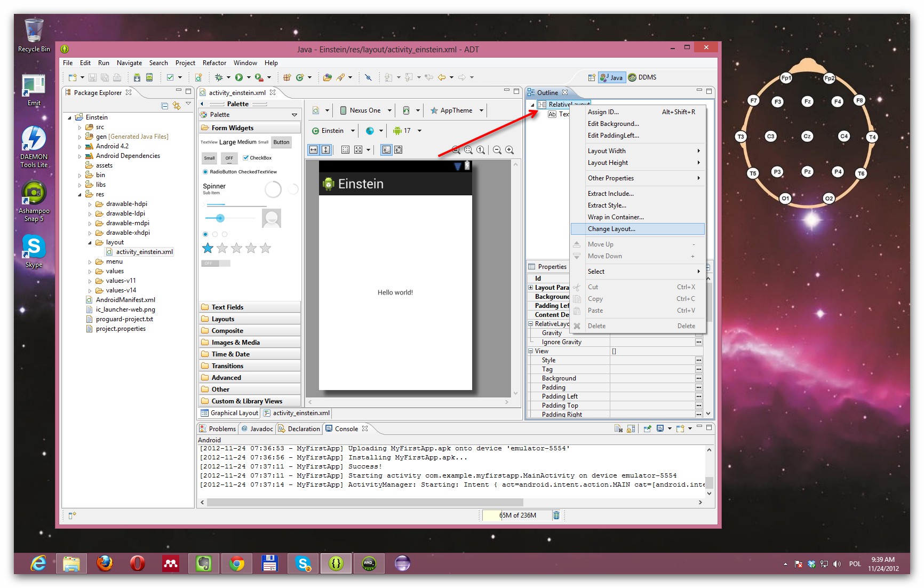Viewport: 924px width, 588px height.
Task: Click Link with Editor arrows icon
Action: point(176,106)
